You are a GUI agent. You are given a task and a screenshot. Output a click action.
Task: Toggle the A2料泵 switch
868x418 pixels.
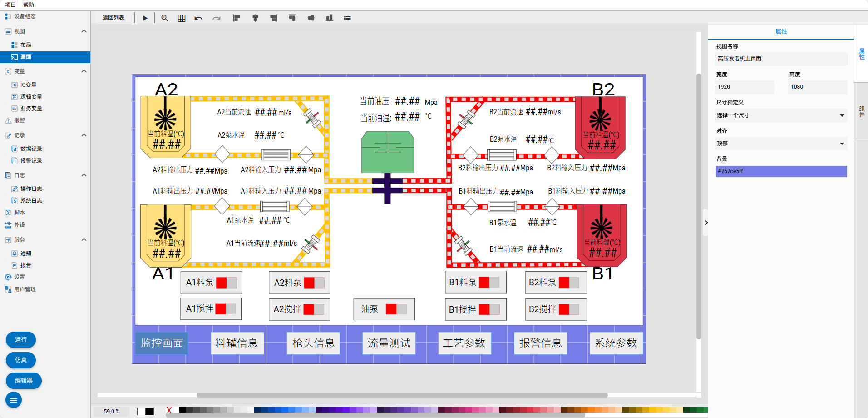pyautogui.click(x=315, y=283)
